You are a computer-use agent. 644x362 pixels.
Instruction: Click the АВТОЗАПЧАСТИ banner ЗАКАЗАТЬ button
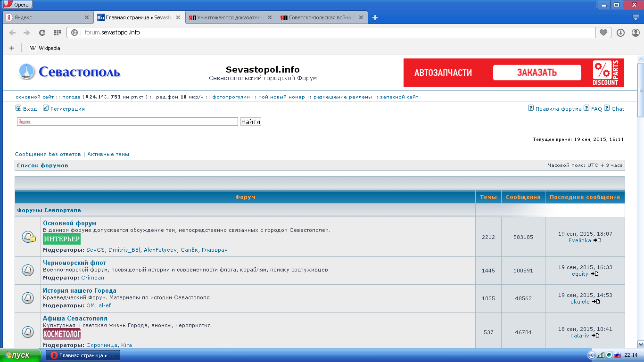(x=537, y=73)
